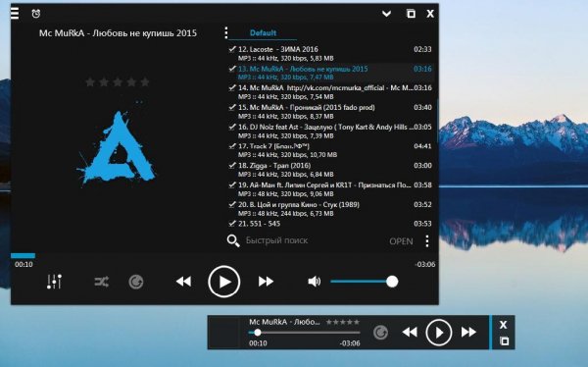Maximize the main player window
This screenshot has width=588, height=367.
tap(411, 14)
